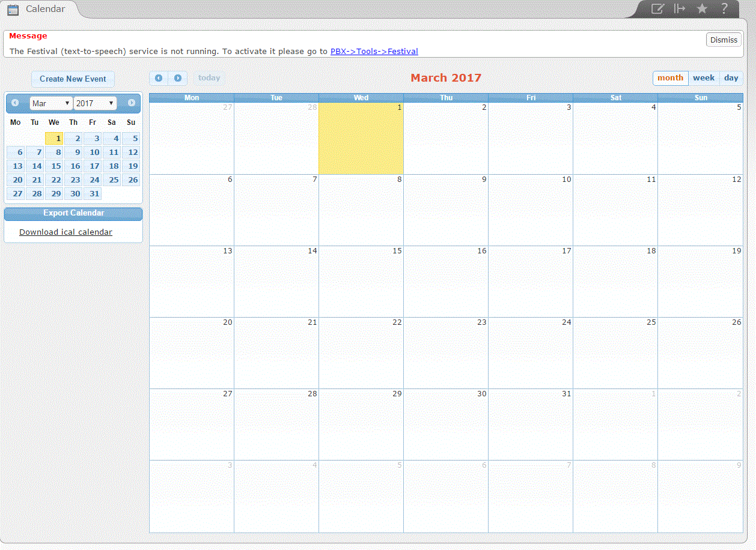This screenshot has width=756, height=550.
Task: Click March 9 cell in main grid
Action: click(x=446, y=210)
